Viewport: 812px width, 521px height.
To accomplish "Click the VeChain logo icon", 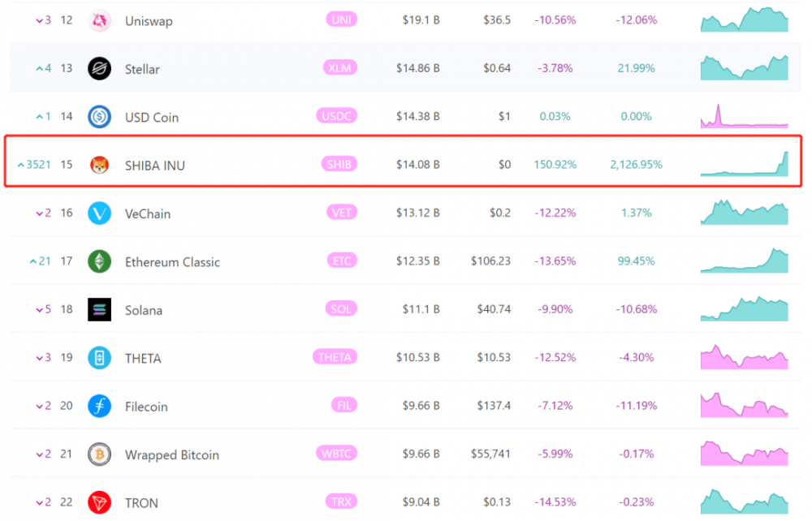I will (99, 213).
